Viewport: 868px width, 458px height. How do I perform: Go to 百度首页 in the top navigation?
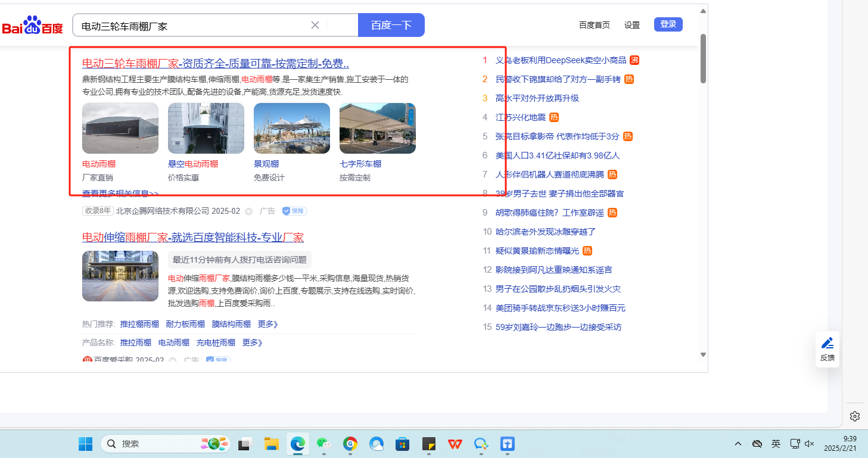[594, 25]
